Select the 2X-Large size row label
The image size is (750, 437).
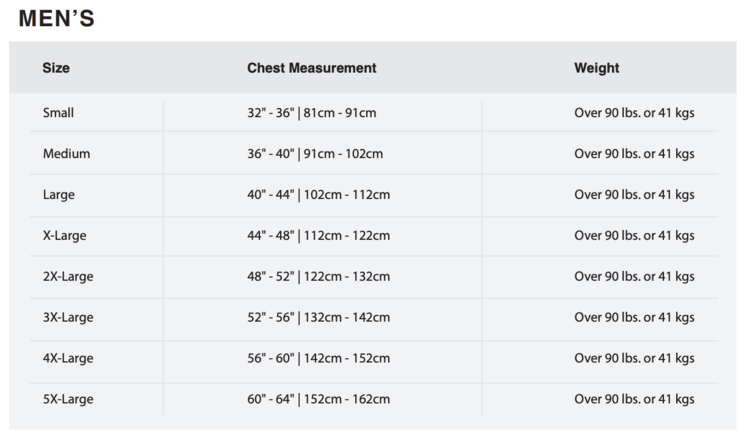(68, 276)
